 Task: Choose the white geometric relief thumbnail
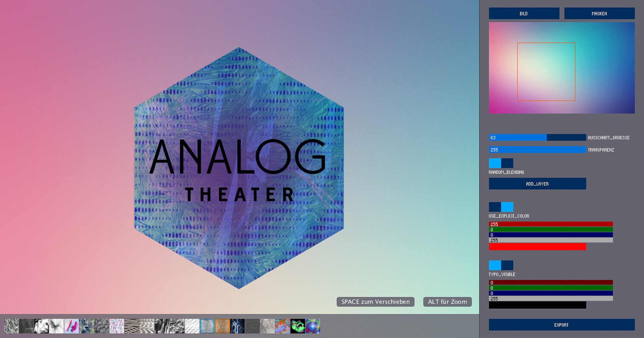point(193,326)
